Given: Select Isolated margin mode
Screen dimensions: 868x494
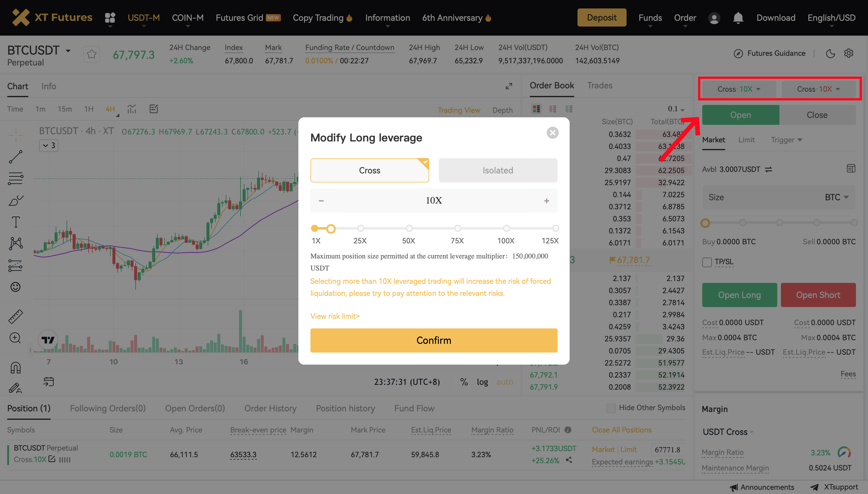Looking at the screenshot, I should point(498,170).
